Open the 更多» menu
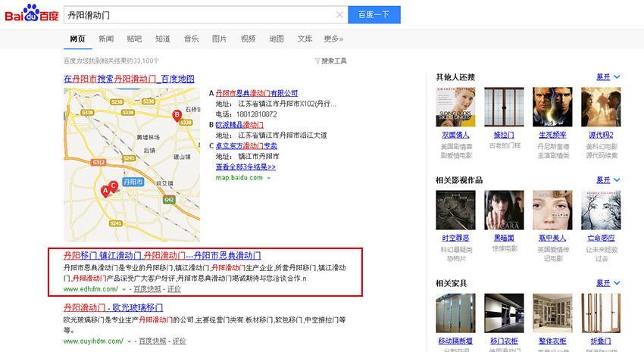The image size is (644, 352). tap(333, 39)
